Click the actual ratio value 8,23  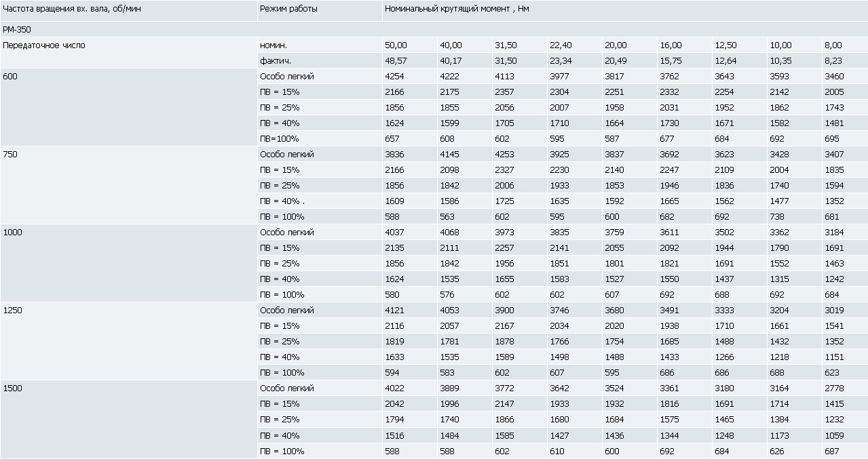click(x=833, y=60)
